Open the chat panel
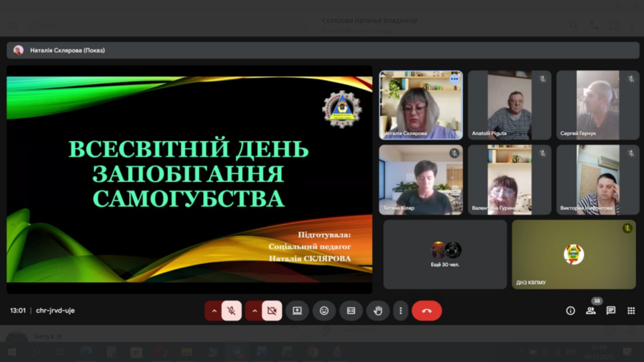 pyautogui.click(x=611, y=310)
